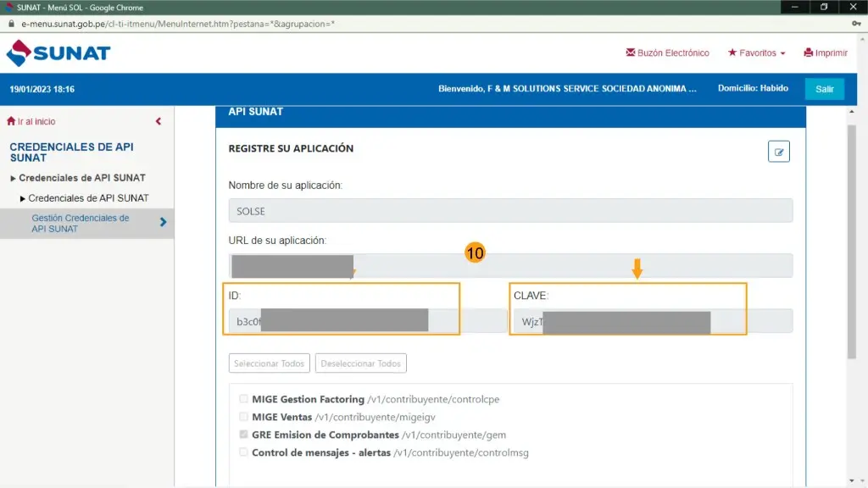Restore down the Chrome window
Screen dimensions: 868x488
pos(824,7)
